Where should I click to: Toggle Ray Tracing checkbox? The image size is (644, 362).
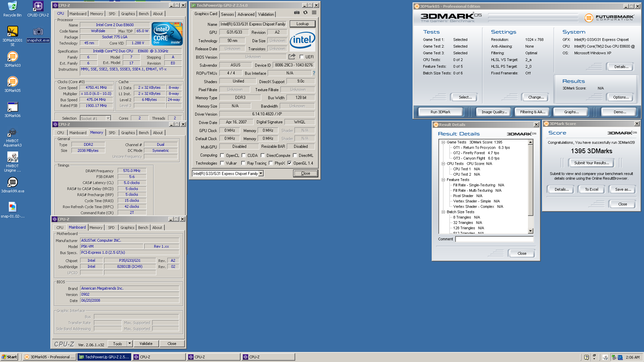[x=243, y=163]
